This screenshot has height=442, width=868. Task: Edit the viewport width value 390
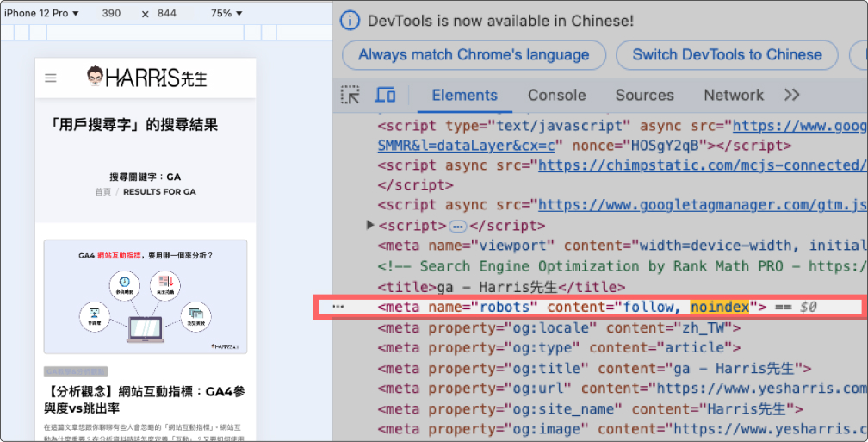(111, 13)
